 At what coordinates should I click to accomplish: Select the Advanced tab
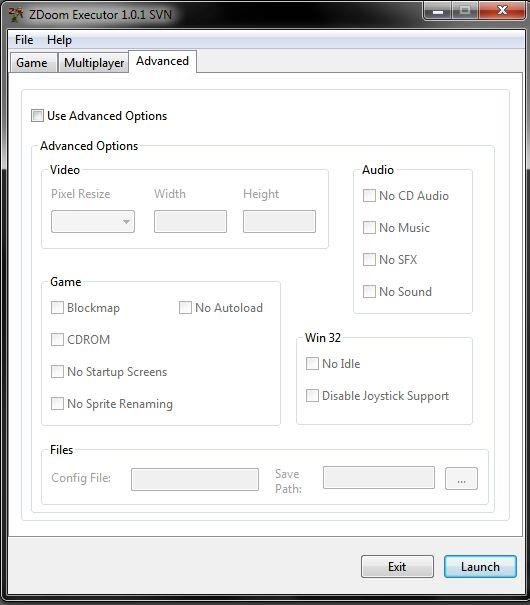coord(162,61)
